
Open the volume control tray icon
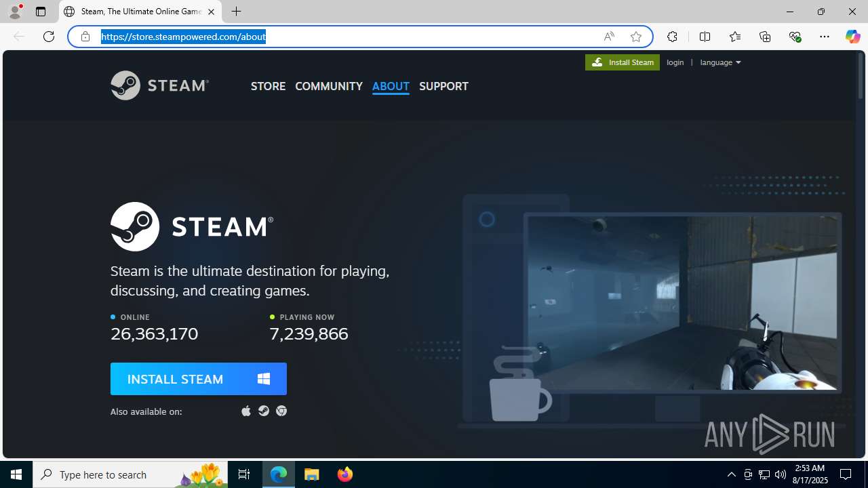[x=781, y=474]
